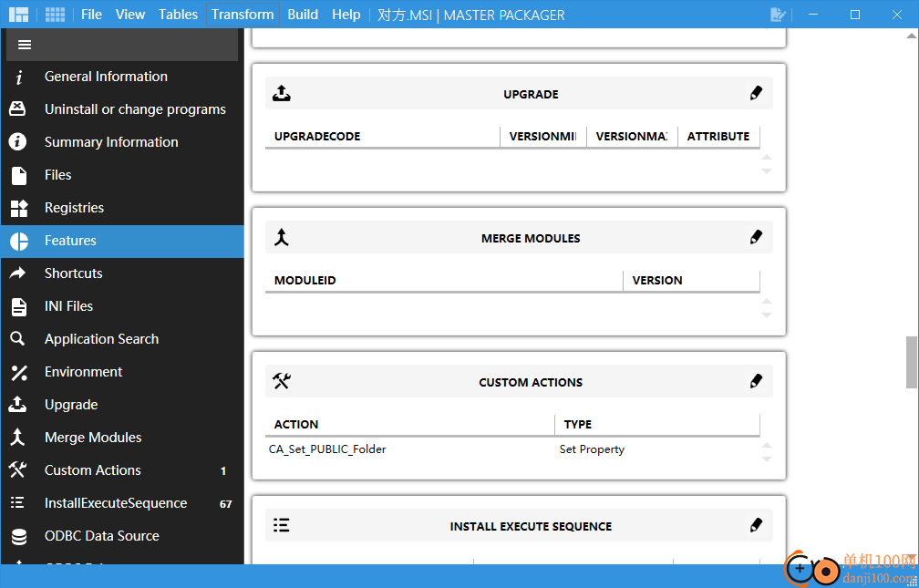Click the Uninstall or change programs icon
Viewport: 919px width, 588px height.
point(17,109)
